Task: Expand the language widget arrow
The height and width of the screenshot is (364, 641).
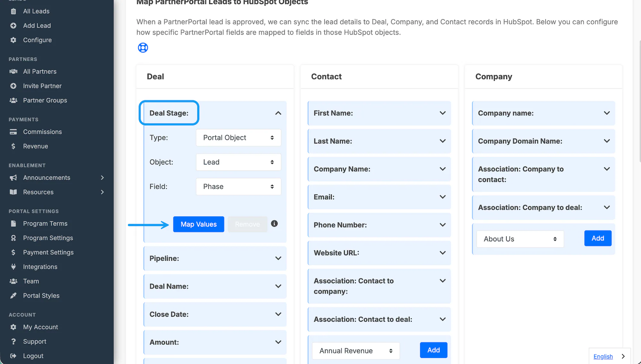Action: pyautogui.click(x=623, y=356)
